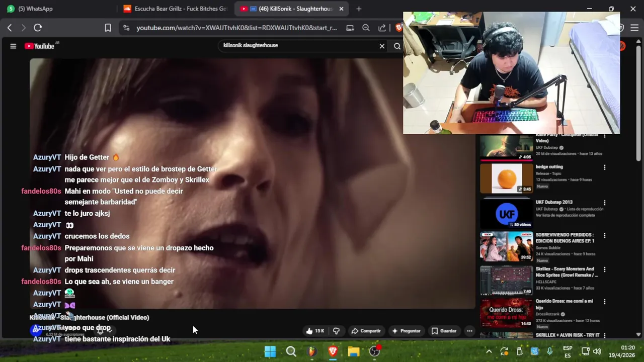Go back with browser back arrow

click(10, 28)
